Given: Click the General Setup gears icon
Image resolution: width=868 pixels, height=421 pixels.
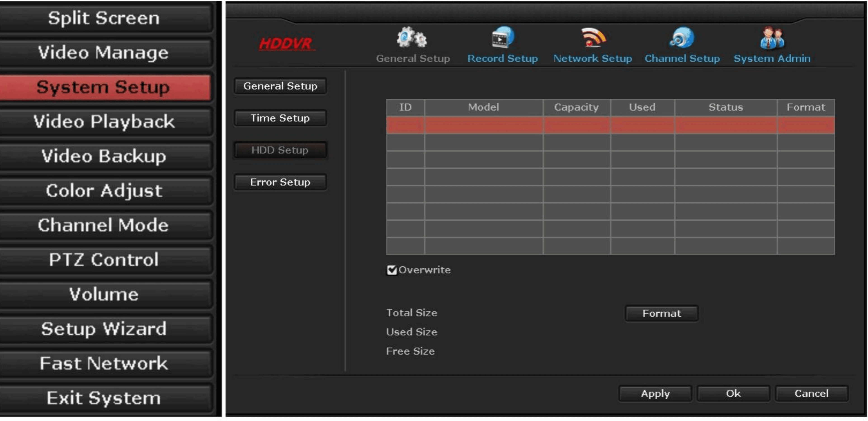Looking at the screenshot, I should [412, 37].
